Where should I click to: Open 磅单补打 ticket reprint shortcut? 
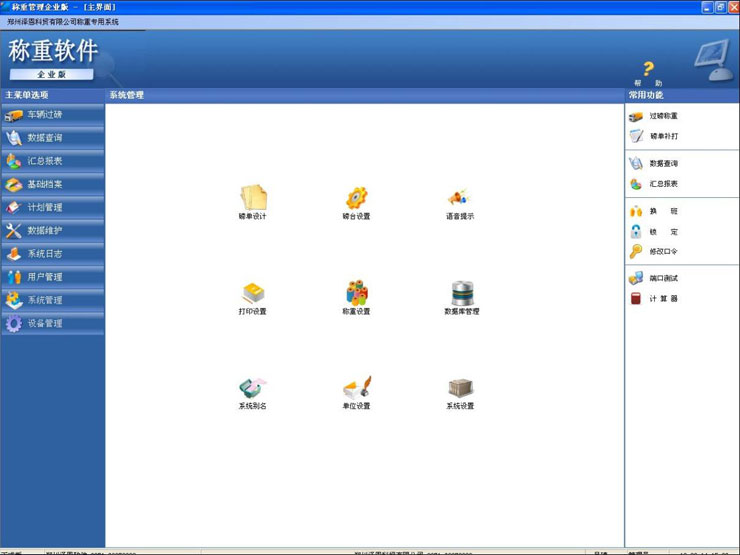pyautogui.click(x=654, y=136)
